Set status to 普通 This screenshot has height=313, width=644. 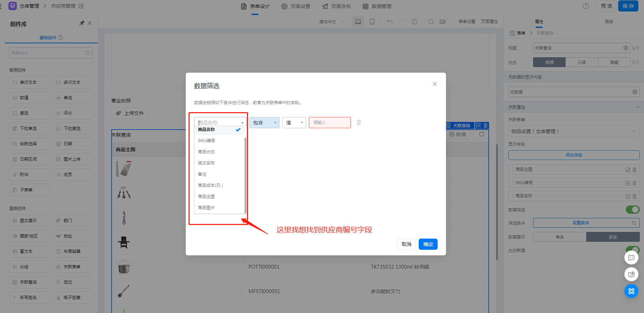pos(549,62)
